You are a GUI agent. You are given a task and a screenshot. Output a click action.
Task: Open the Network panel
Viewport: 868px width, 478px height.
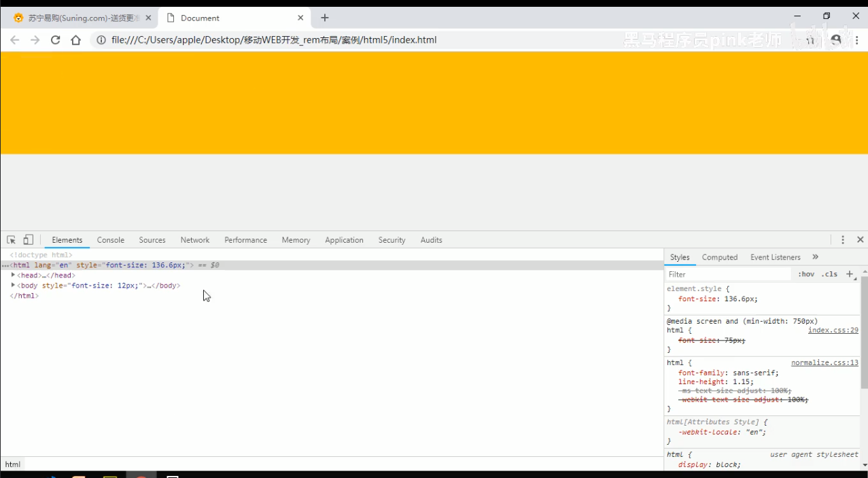tap(195, 240)
